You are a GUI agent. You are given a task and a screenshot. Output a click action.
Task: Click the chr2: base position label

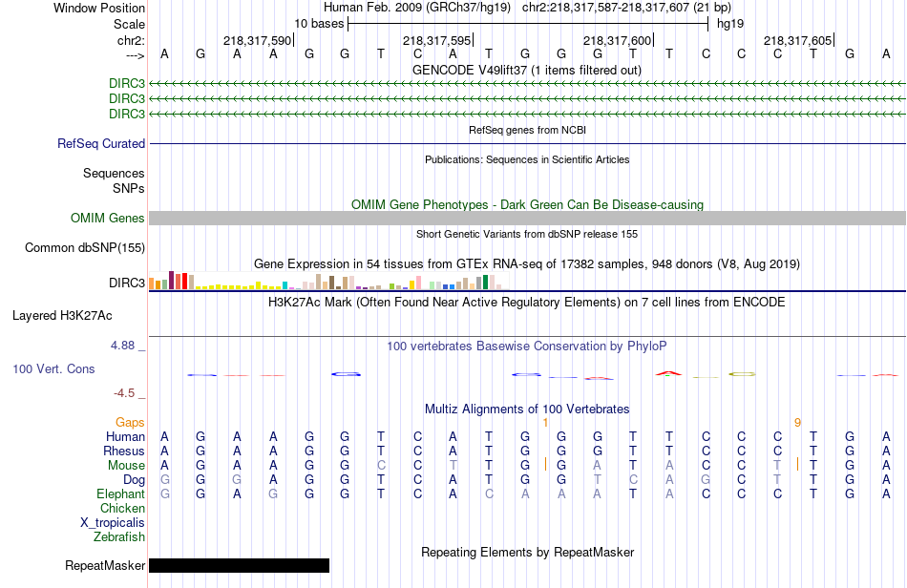click(131, 40)
